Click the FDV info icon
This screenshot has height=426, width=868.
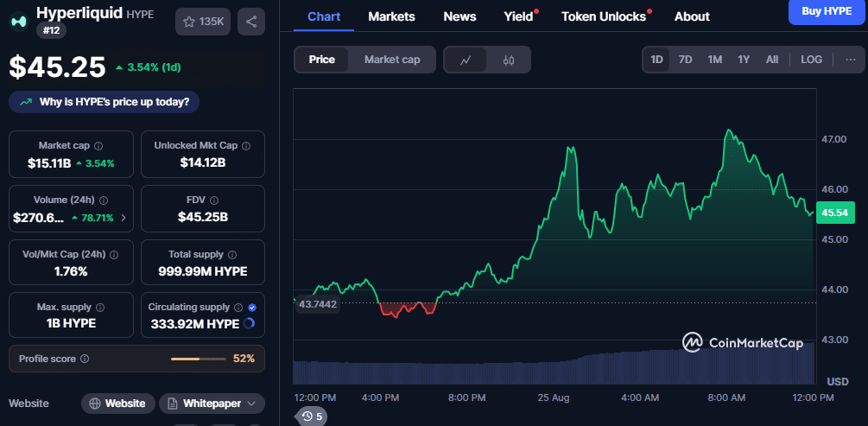[x=214, y=200]
